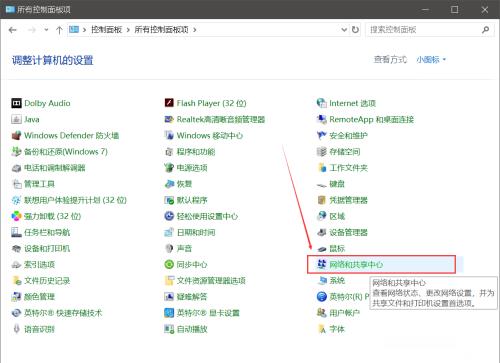The width and height of the screenshot is (500, 363).
Task: Open 用户帐户 icon
Action: 322,313
